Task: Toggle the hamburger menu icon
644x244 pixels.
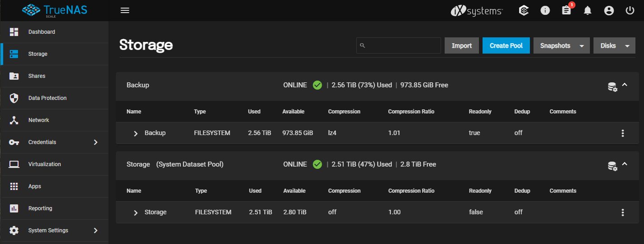Action: (125, 10)
